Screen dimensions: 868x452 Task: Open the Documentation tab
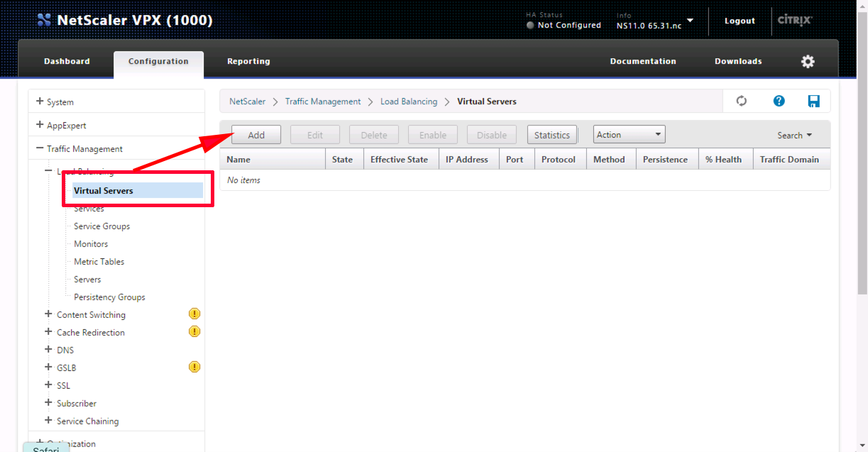(643, 61)
